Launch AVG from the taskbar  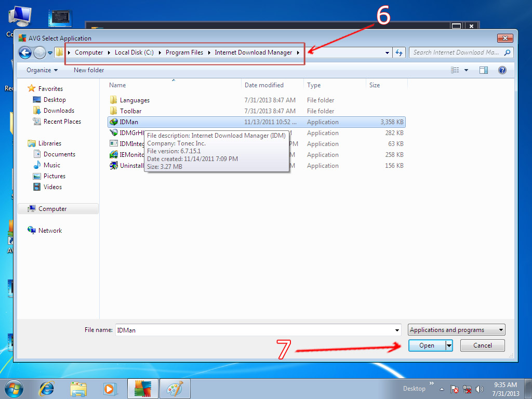point(142,388)
